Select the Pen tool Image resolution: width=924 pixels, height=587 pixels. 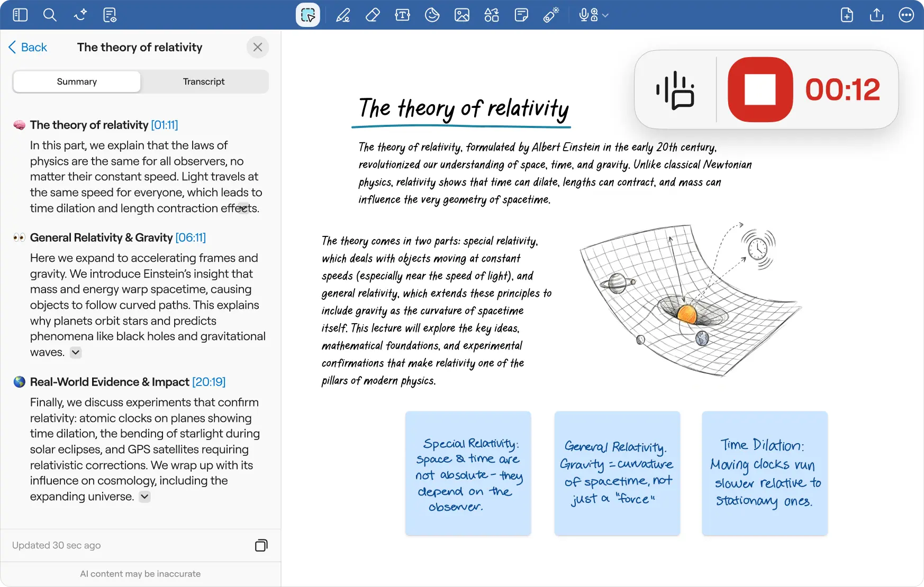[x=343, y=15]
